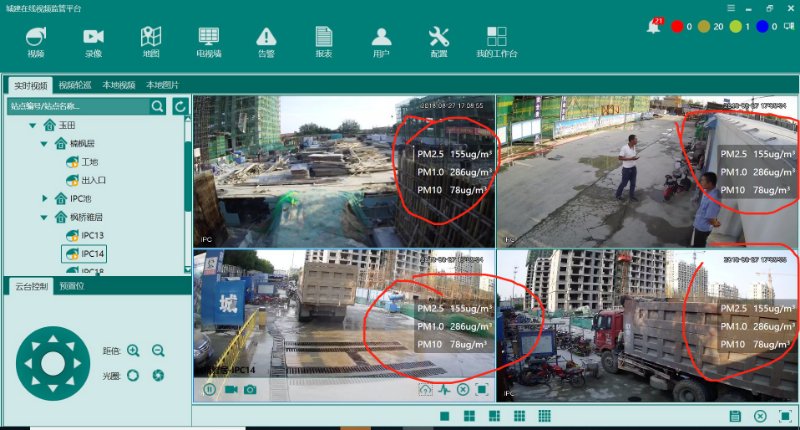
Task: Switch to the 本地视频 tab
Action: coord(119,85)
